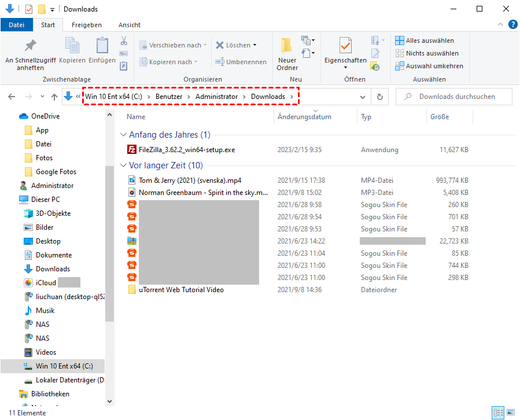
Task: Switch to large thumbnails view icon
Action: (x=511, y=412)
